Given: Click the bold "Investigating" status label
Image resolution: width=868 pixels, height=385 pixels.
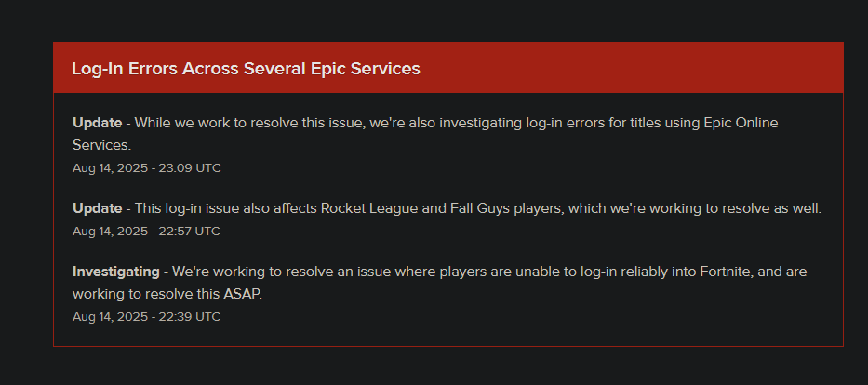Looking at the screenshot, I should pos(116,272).
